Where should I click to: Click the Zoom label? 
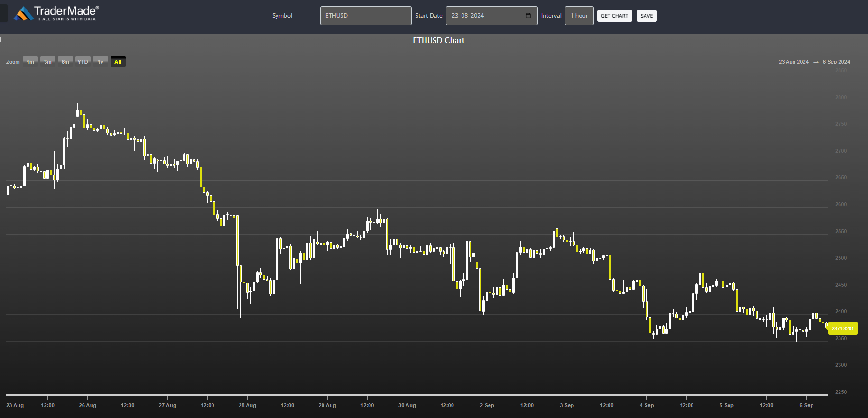click(13, 62)
